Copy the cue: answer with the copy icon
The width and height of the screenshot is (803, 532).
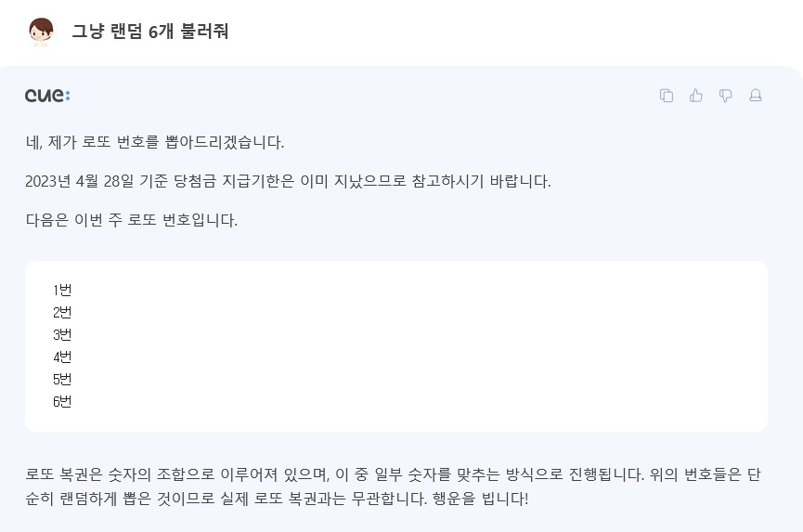pos(667,96)
